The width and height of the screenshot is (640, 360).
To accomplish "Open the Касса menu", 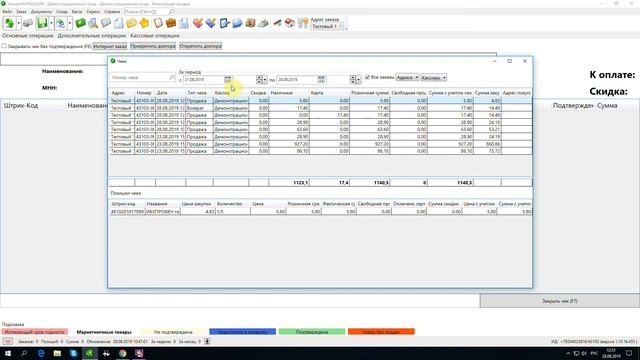I will click(77, 12).
